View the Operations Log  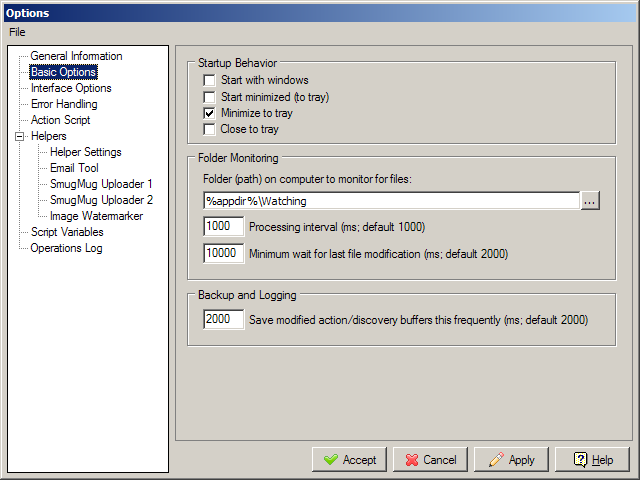[66, 248]
